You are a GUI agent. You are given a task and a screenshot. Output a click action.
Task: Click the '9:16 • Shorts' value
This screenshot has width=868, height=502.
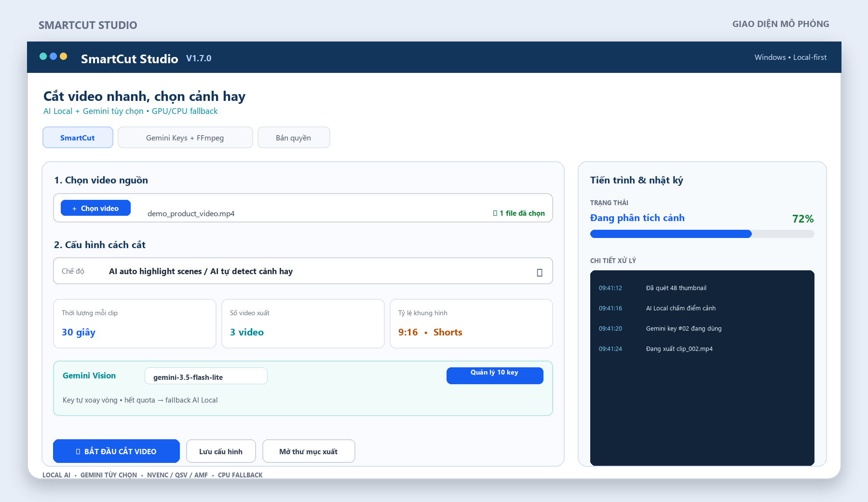pyautogui.click(x=430, y=332)
